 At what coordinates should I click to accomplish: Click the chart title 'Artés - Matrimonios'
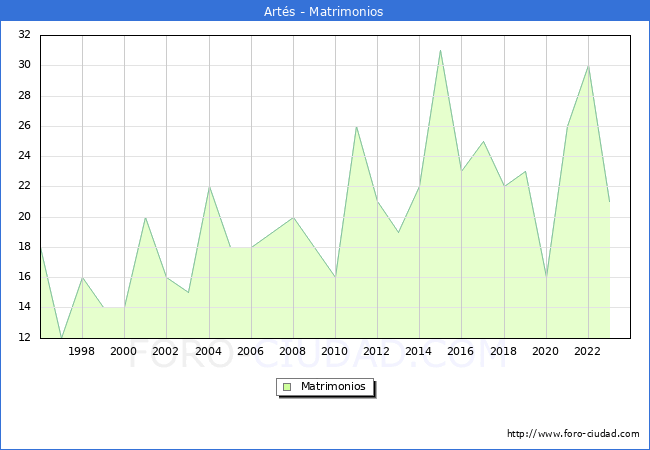coord(323,11)
